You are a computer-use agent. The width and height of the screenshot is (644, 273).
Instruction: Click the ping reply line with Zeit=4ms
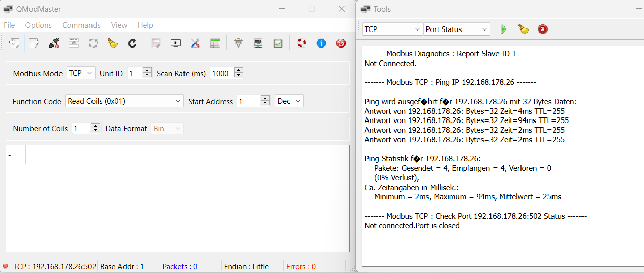[x=465, y=111]
